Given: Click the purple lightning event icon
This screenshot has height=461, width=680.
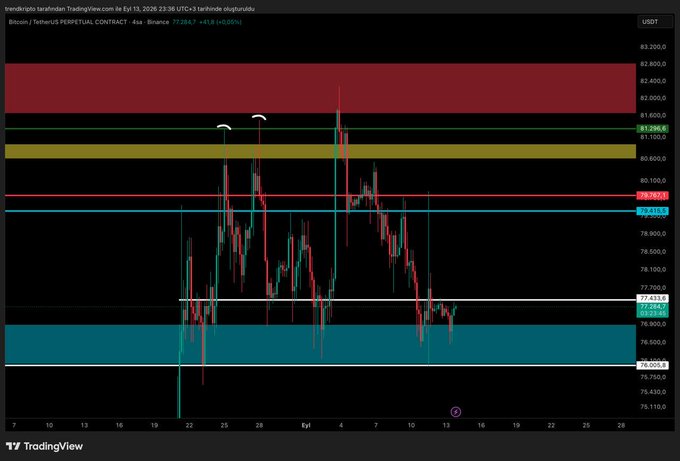Looking at the screenshot, I should [456, 412].
